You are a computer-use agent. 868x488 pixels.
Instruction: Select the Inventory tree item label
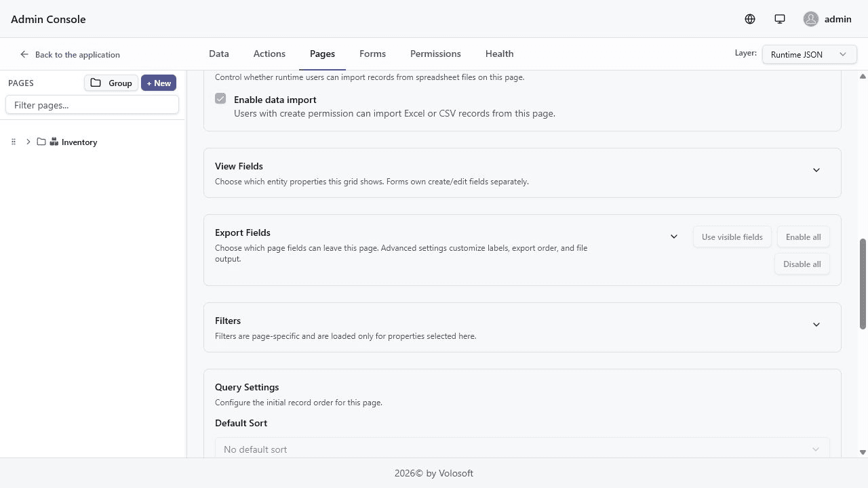(79, 142)
